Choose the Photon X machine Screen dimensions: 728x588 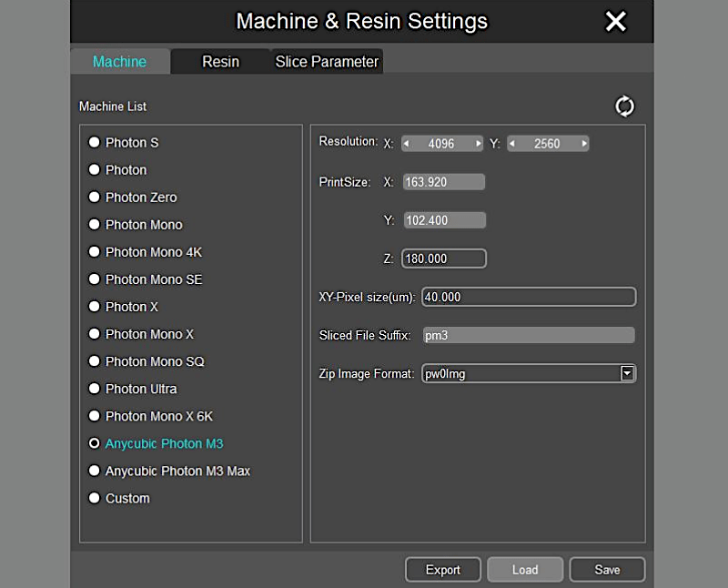[x=95, y=307]
